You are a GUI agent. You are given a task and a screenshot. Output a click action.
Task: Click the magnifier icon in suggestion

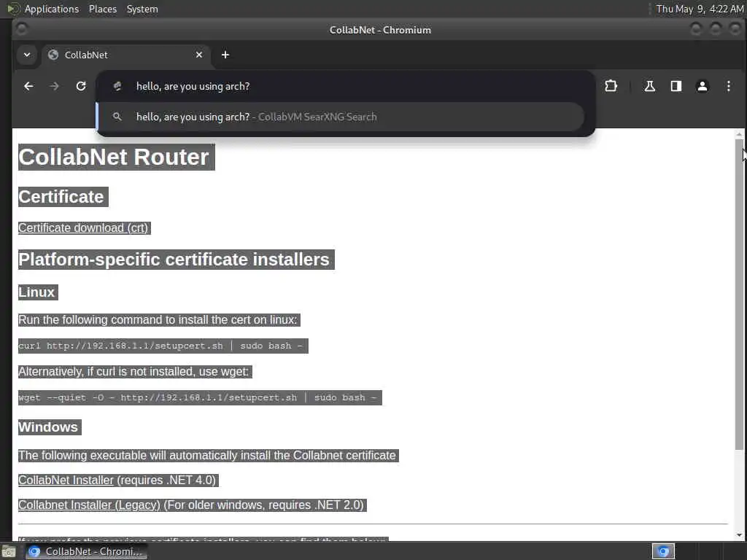click(x=117, y=117)
